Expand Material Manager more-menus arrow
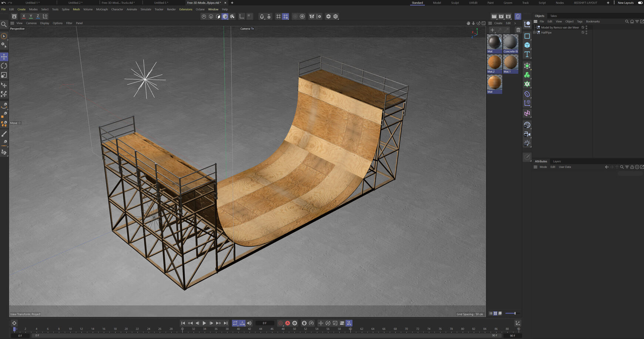Image resolution: width=644 pixels, height=339 pixels. coord(515,23)
